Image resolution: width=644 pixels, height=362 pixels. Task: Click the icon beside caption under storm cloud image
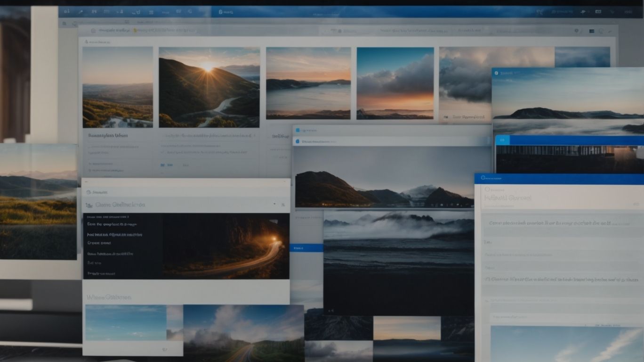(x=446, y=117)
